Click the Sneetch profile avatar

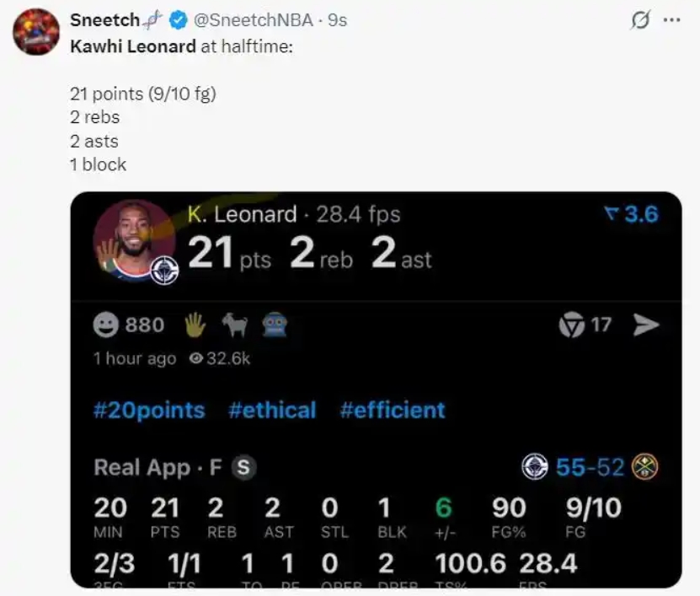point(35,31)
